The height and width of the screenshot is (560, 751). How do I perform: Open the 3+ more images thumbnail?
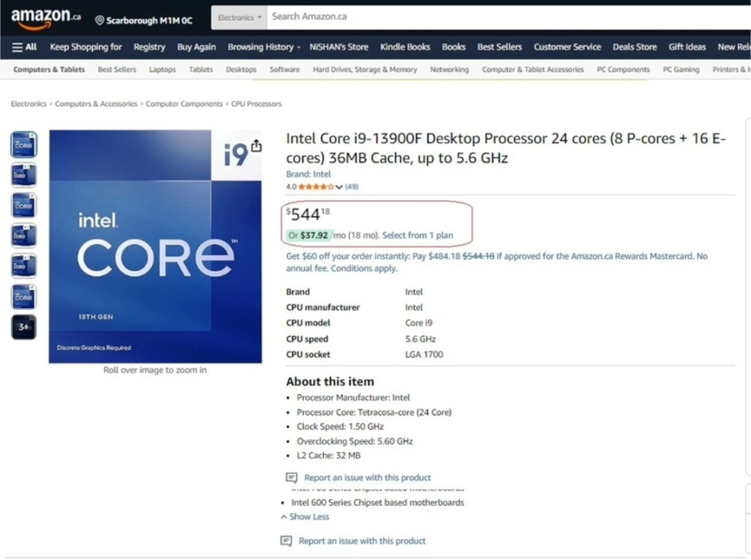click(x=24, y=327)
